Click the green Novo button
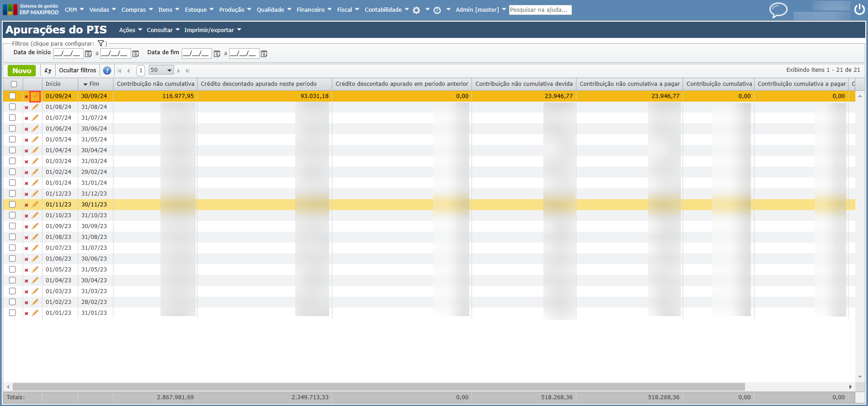Screen dimensions: 868x406 pos(22,70)
